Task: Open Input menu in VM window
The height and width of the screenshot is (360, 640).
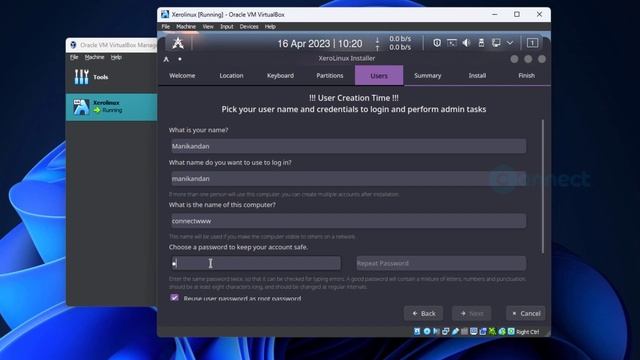Action: tap(227, 27)
